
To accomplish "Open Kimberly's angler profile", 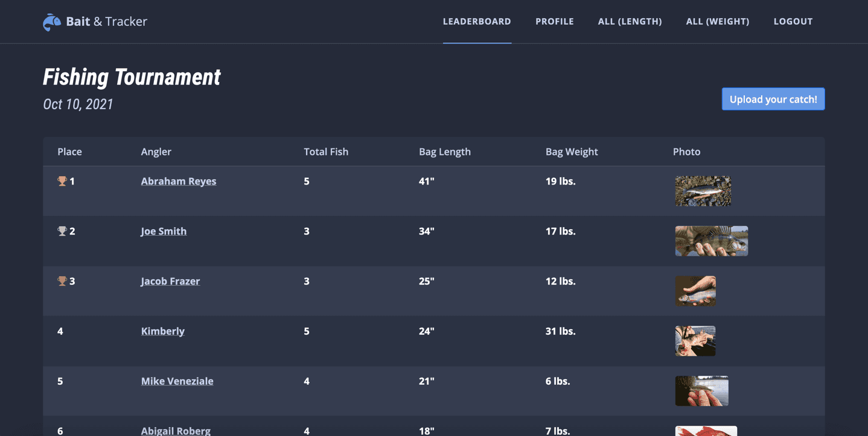I will click(162, 331).
